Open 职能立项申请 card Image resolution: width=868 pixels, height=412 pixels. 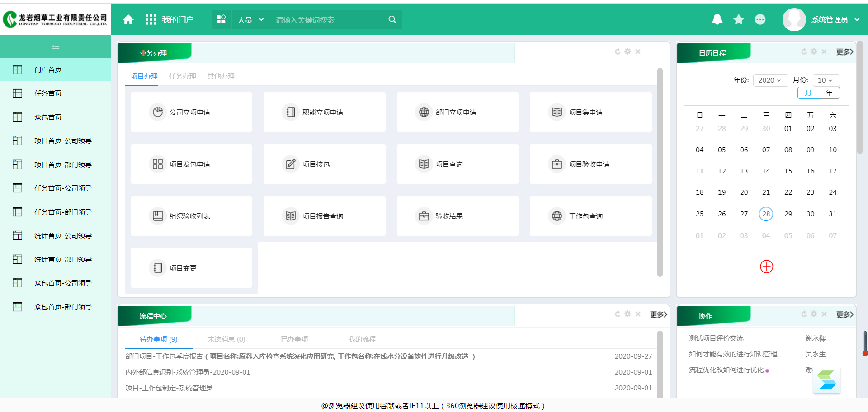(325, 112)
